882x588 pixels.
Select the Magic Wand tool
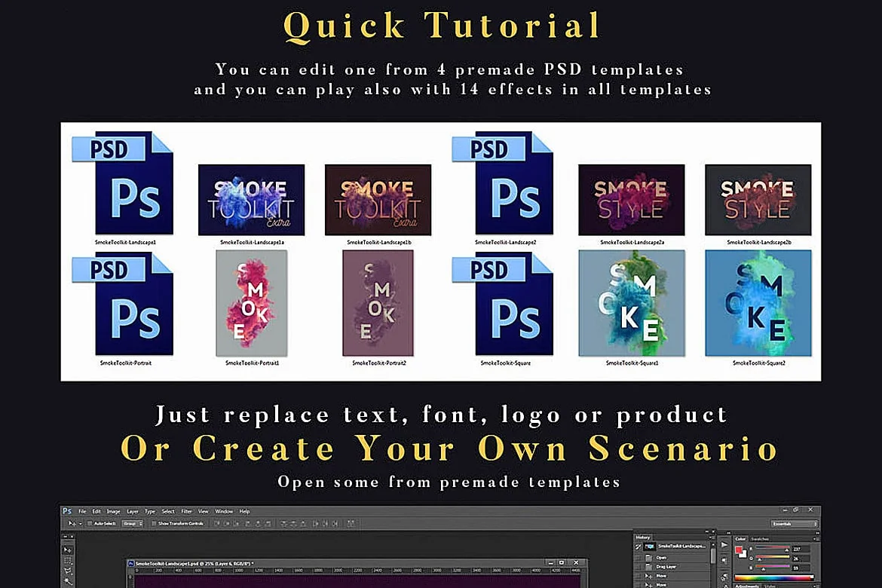(x=68, y=581)
